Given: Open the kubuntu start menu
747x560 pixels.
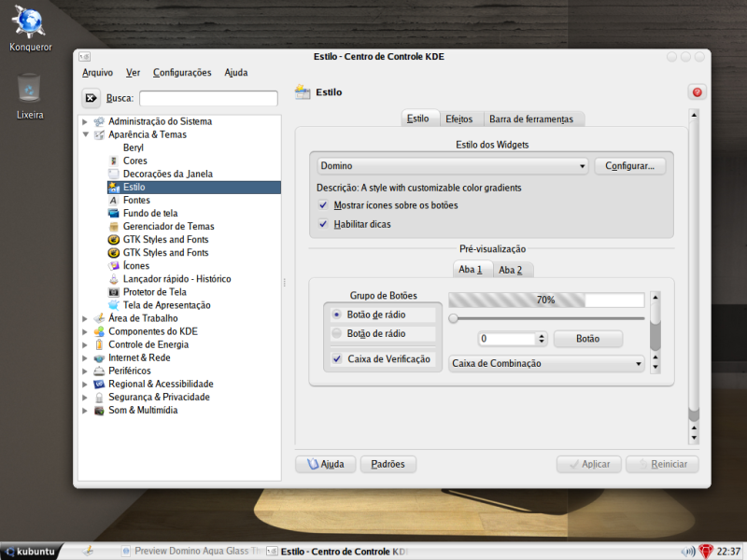Looking at the screenshot, I should [x=31, y=552].
